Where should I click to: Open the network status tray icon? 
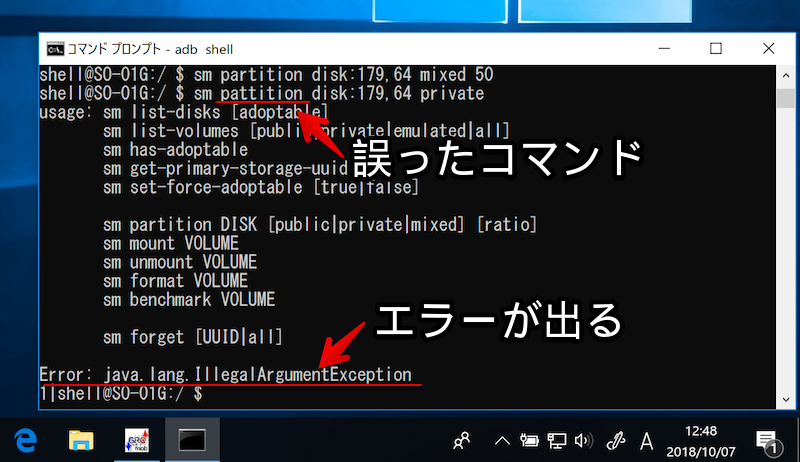pyautogui.click(x=557, y=439)
